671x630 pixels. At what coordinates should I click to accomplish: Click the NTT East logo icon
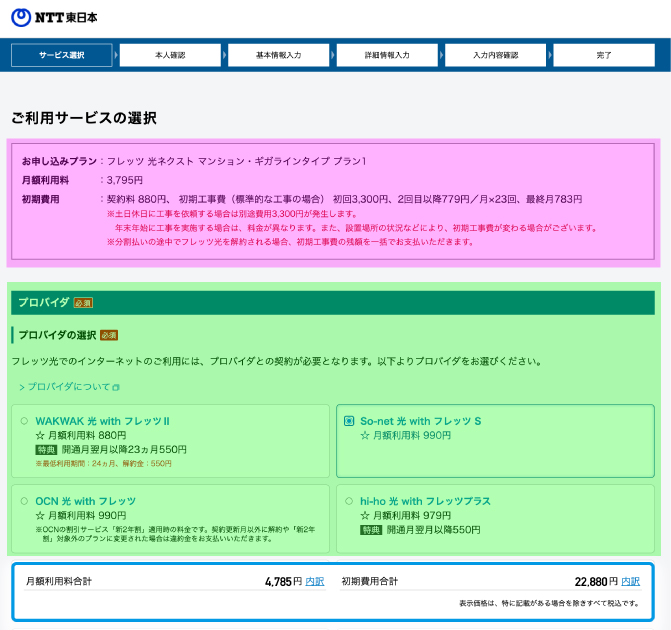pyautogui.click(x=21, y=18)
